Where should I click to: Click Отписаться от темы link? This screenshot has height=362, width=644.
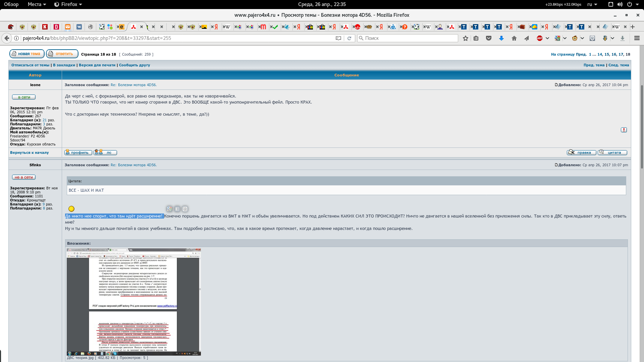tap(30, 65)
